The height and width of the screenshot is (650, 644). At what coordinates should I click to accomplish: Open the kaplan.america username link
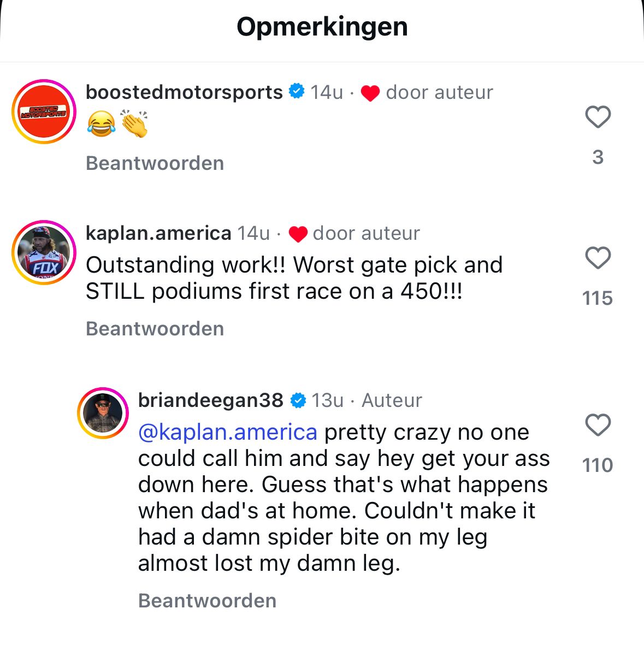click(158, 233)
